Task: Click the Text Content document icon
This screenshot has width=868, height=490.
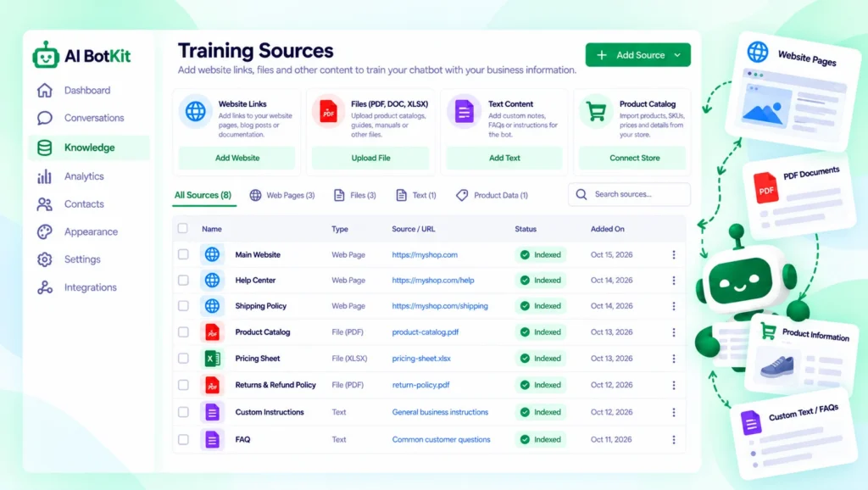Action: click(464, 111)
